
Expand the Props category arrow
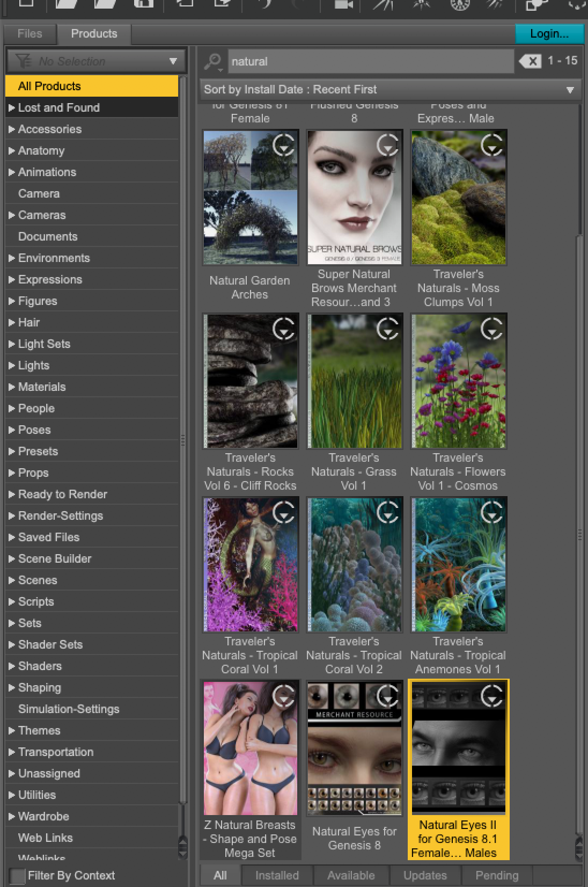[x=12, y=472]
